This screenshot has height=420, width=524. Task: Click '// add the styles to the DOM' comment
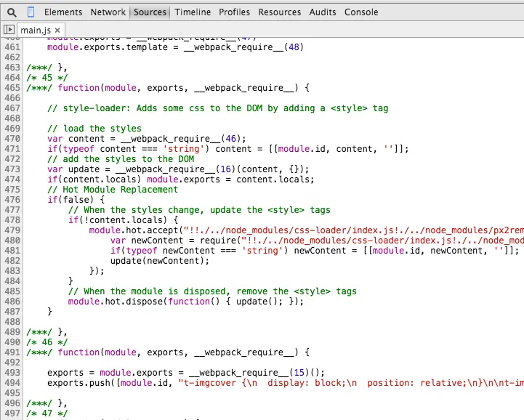pyautogui.click(x=121, y=159)
